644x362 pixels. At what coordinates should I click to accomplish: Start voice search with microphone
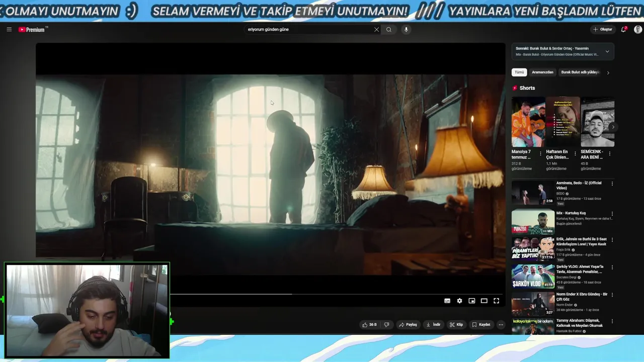(406, 30)
